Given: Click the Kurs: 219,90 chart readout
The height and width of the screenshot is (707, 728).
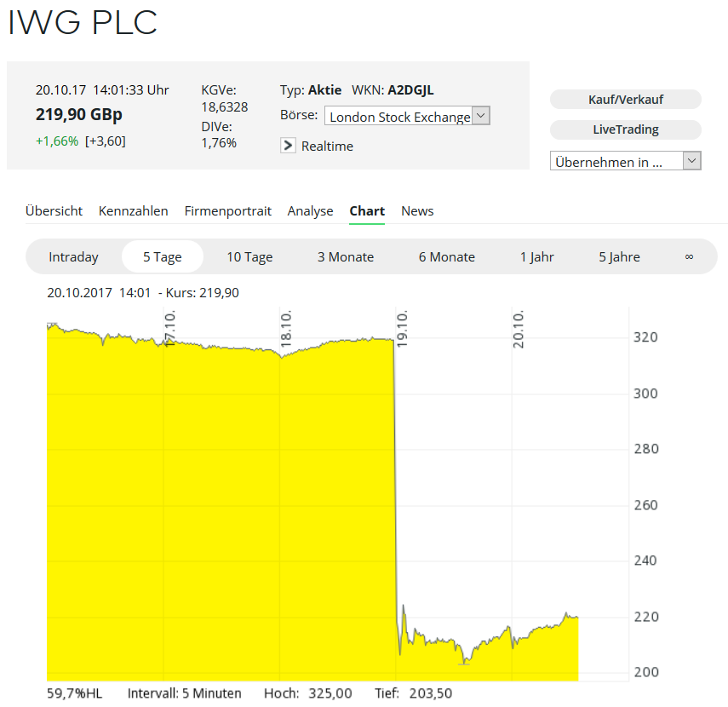Looking at the screenshot, I should pyautogui.click(x=203, y=293).
